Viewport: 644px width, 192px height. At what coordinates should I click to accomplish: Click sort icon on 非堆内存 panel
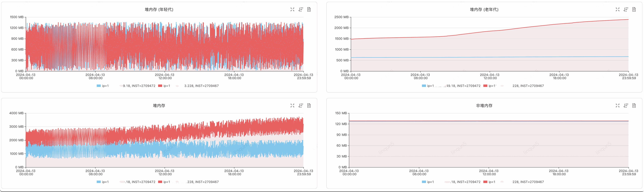pyautogui.click(x=626, y=106)
